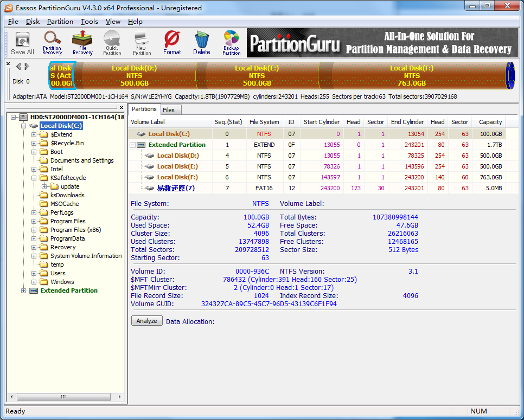
Task: Select the Format toolbar icon
Action: pyautogui.click(x=172, y=42)
